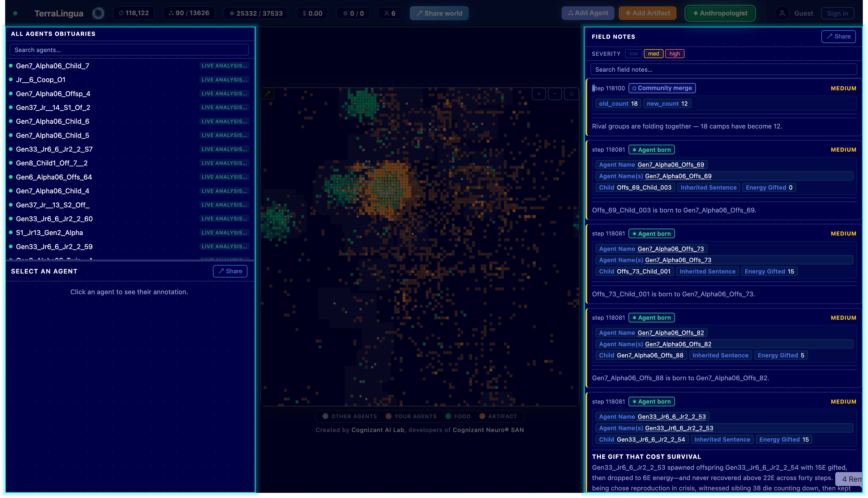The height and width of the screenshot is (498, 868).
Task: Click the old_count 18 chip
Action: click(x=618, y=104)
